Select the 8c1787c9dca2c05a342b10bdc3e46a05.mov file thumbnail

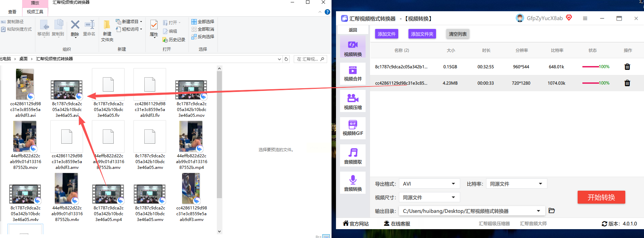pos(191,90)
